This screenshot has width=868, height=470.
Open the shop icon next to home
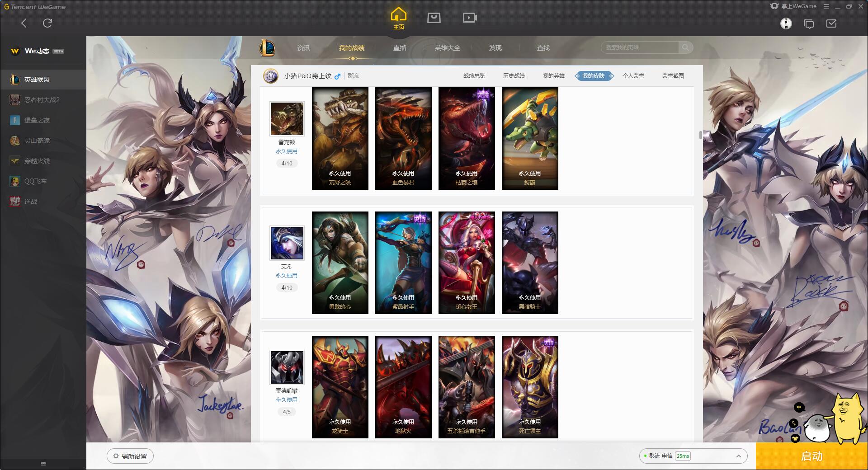434,18
